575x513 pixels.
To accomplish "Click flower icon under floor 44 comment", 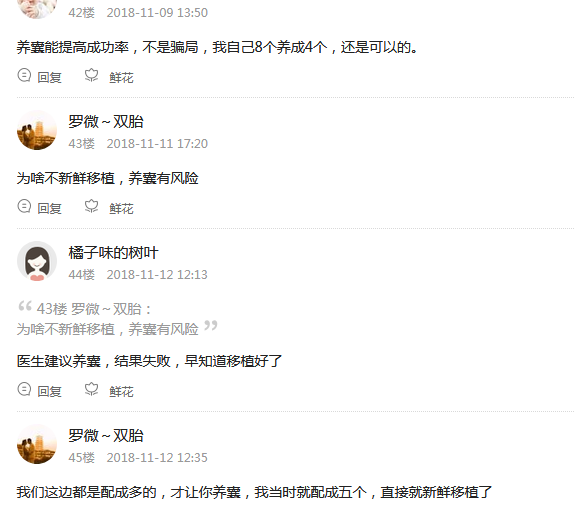I will point(91,389).
